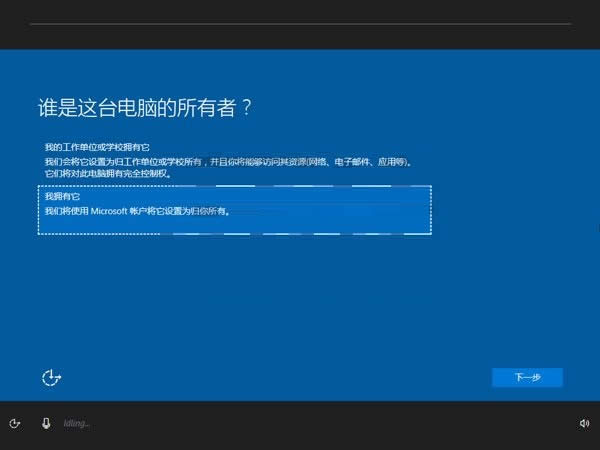Image resolution: width=600 pixels, height=450 pixels.
Task: Select the 我的工作单位或学校拥有它 option title
Action: pos(97,148)
